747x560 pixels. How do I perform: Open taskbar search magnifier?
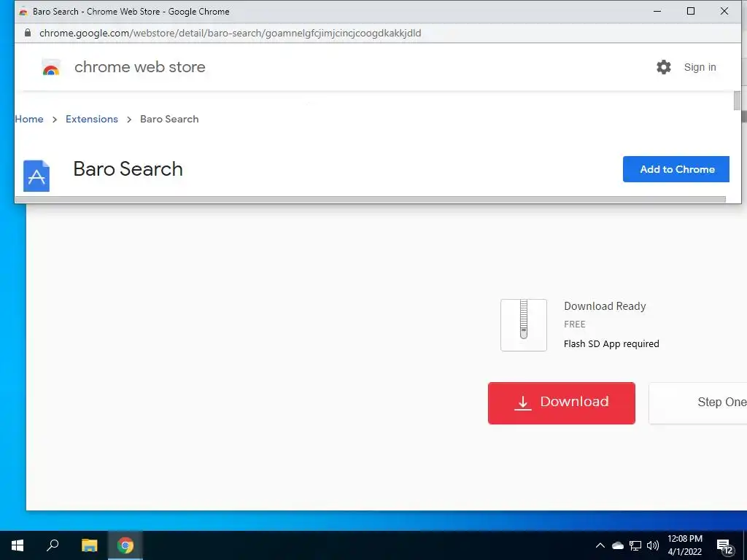pyautogui.click(x=53, y=545)
